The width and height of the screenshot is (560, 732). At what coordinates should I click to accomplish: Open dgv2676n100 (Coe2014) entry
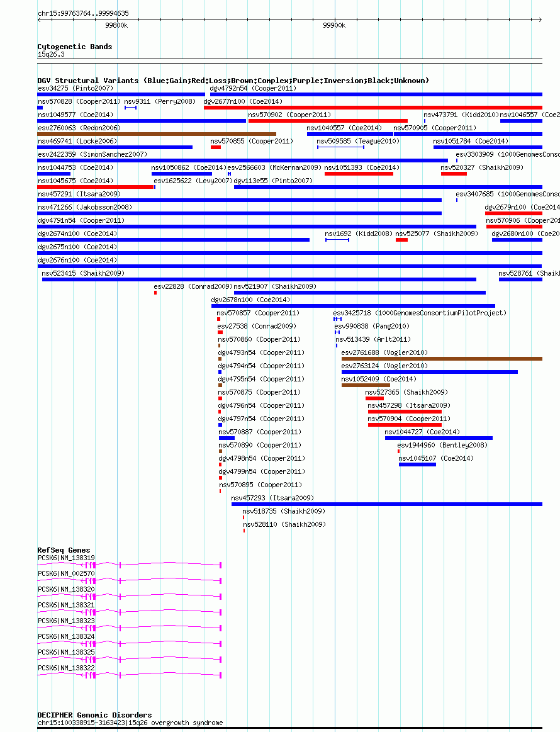[77, 260]
